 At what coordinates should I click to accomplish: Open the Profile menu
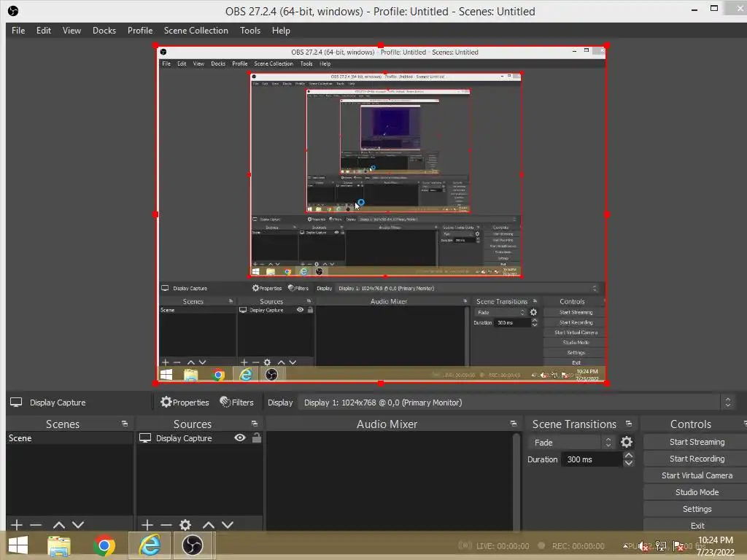(139, 31)
